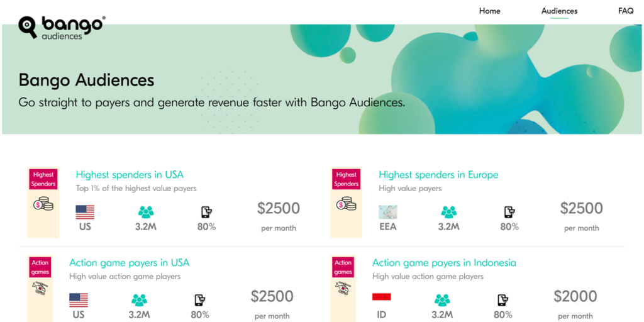The width and height of the screenshot is (644, 322).
Task: Go to the Audiences navigation tab
Action: pyautogui.click(x=559, y=11)
